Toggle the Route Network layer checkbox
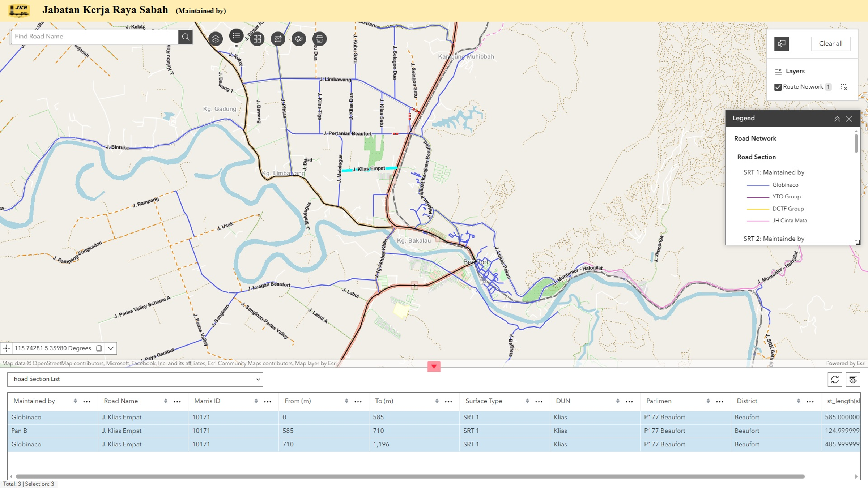This screenshot has width=868, height=488. tap(778, 87)
